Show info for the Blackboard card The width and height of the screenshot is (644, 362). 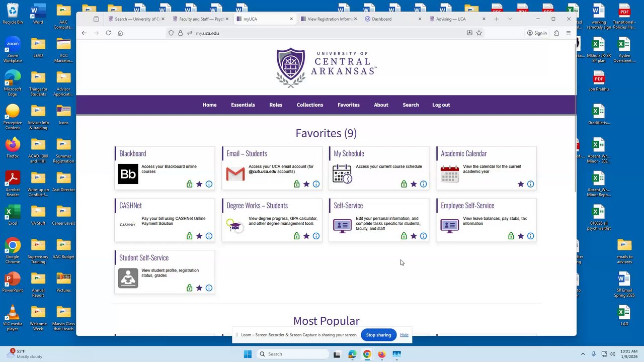pyautogui.click(x=209, y=184)
